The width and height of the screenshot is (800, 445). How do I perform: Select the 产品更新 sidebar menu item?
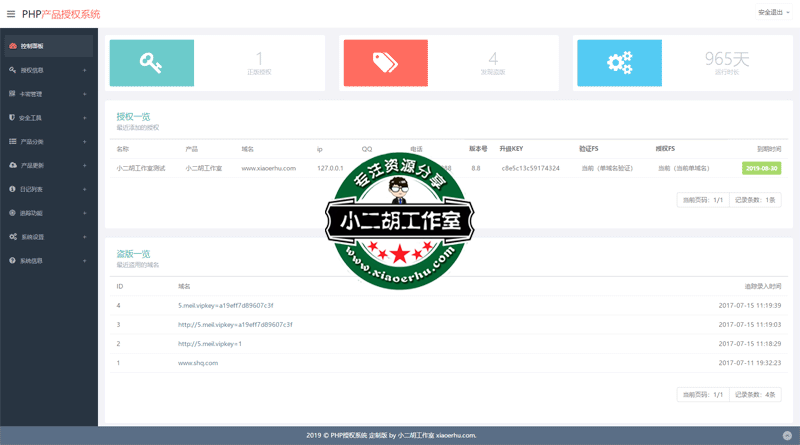click(32, 165)
